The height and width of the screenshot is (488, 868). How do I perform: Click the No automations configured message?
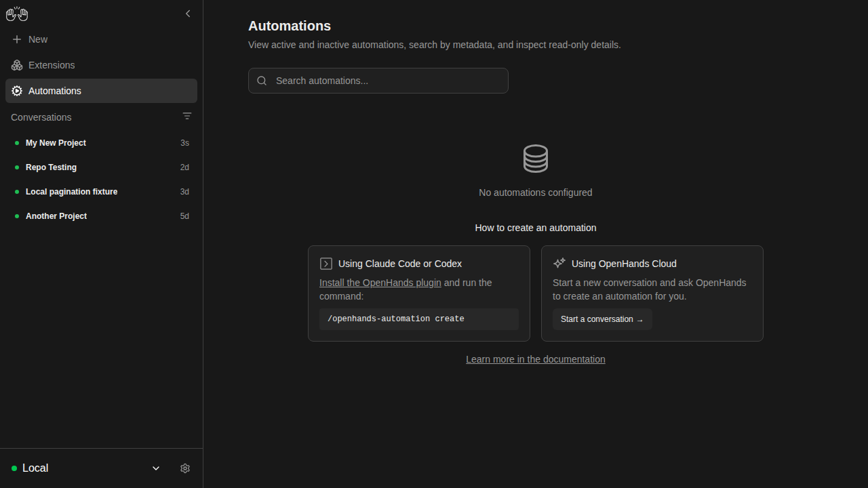[x=536, y=192]
